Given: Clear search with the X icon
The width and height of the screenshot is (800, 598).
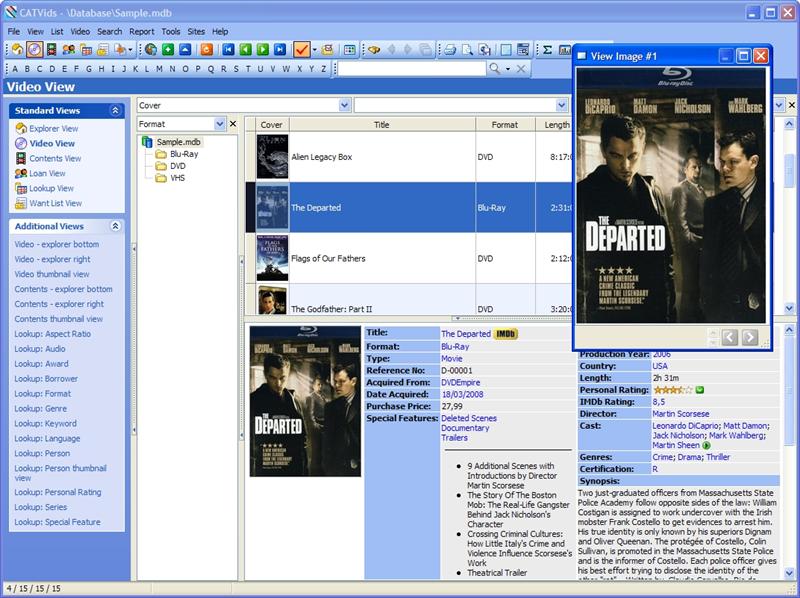Looking at the screenshot, I should click(521, 68).
